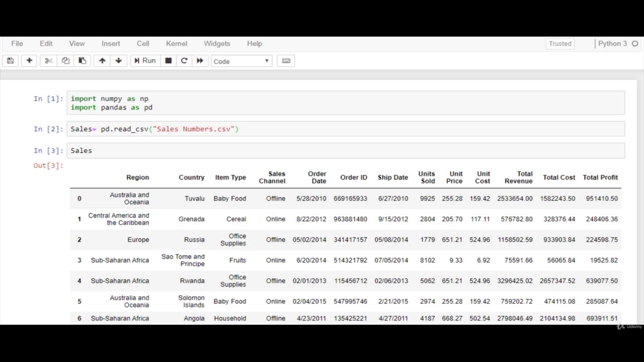Click the In [1] cell prompt

[48, 99]
